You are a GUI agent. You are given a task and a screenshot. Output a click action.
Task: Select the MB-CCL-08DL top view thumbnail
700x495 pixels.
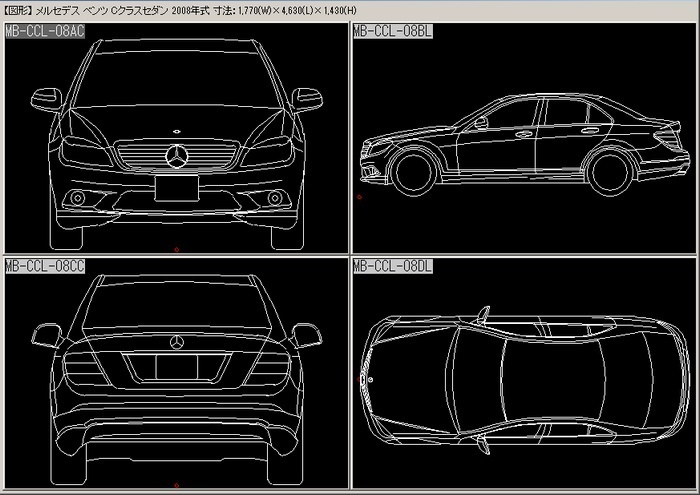tap(524, 373)
